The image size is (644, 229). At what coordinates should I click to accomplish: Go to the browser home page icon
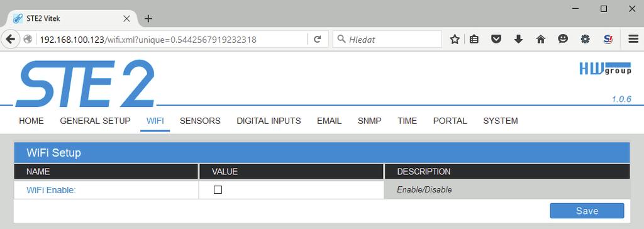tap(541, 40)
